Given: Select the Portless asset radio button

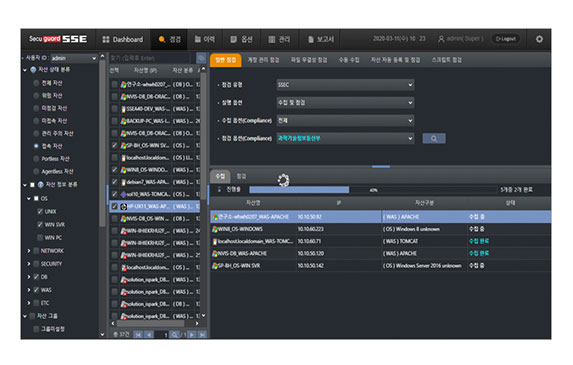Looking at the screenshot, I should pyautogui.click(x=36, y=159).
